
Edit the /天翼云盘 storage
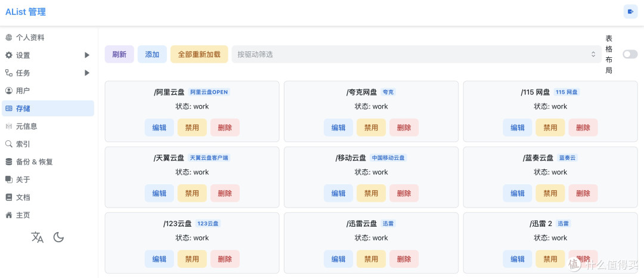coord(159,193)
